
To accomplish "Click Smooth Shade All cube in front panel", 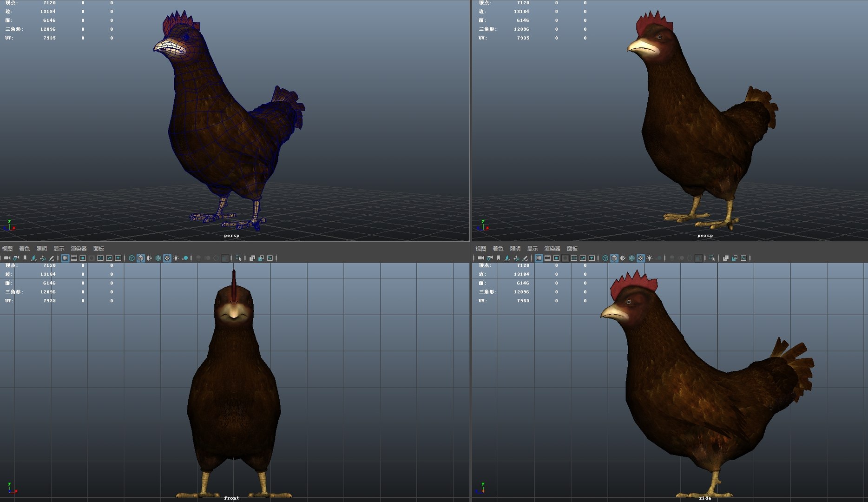I will pos(141,258).
